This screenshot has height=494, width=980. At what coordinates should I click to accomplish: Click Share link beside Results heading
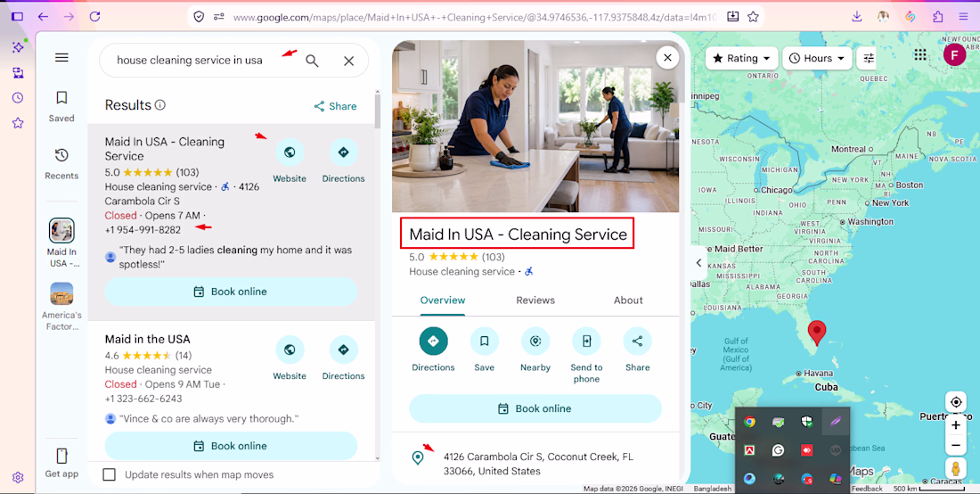[x=336, y=106]
